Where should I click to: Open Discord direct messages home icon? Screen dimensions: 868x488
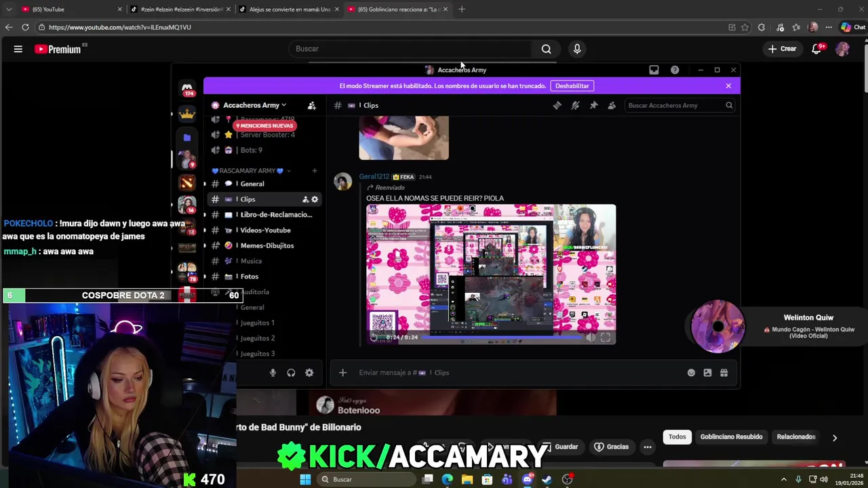pos(187,89)
